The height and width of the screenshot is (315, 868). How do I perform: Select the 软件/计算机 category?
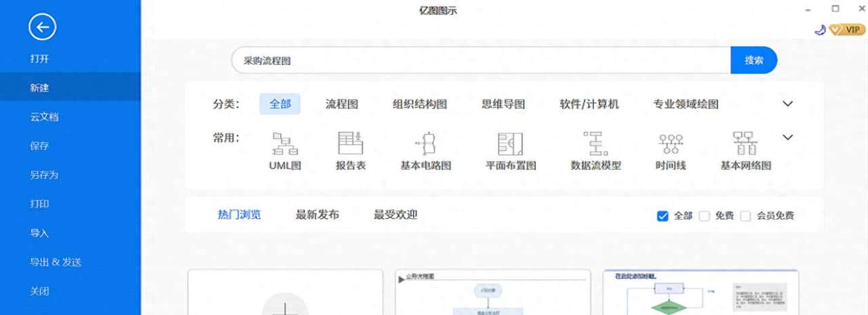tap(589, 104)
